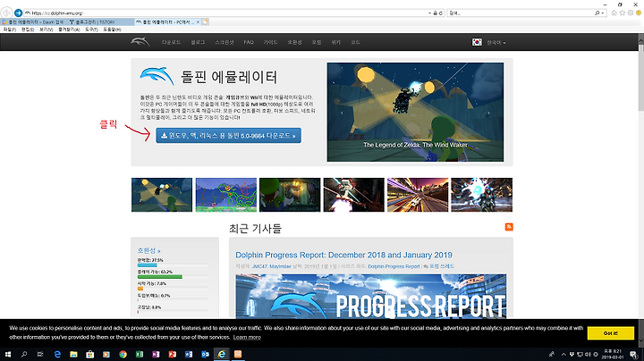Click the 스크린샷 link in site navbar
Screen dimensions: 644x361
click(225, 42)
